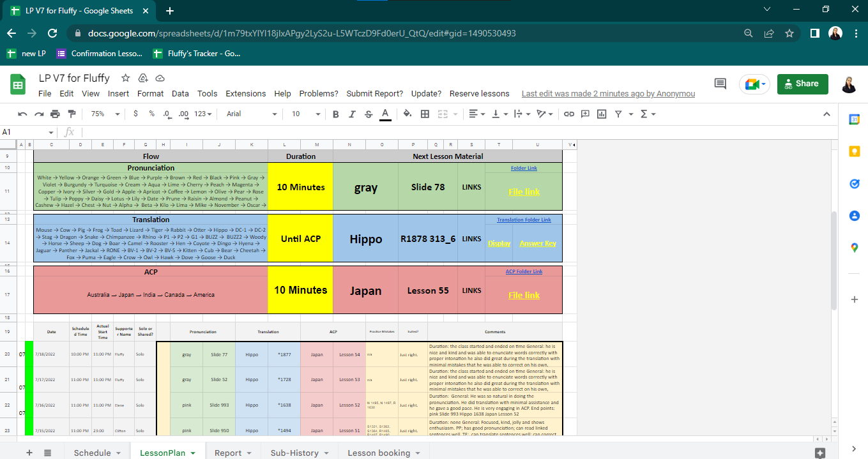Expand the font size dropdown

coord(305,114)
